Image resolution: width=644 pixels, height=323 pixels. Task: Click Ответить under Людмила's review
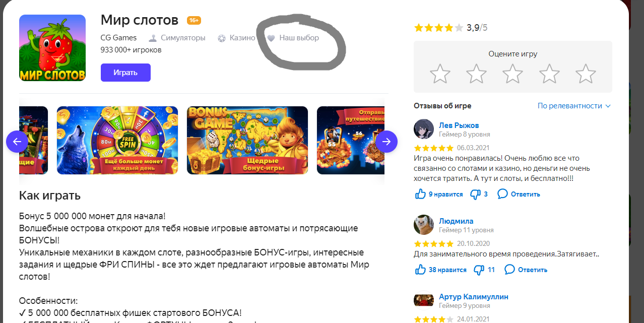click(526, 270)
